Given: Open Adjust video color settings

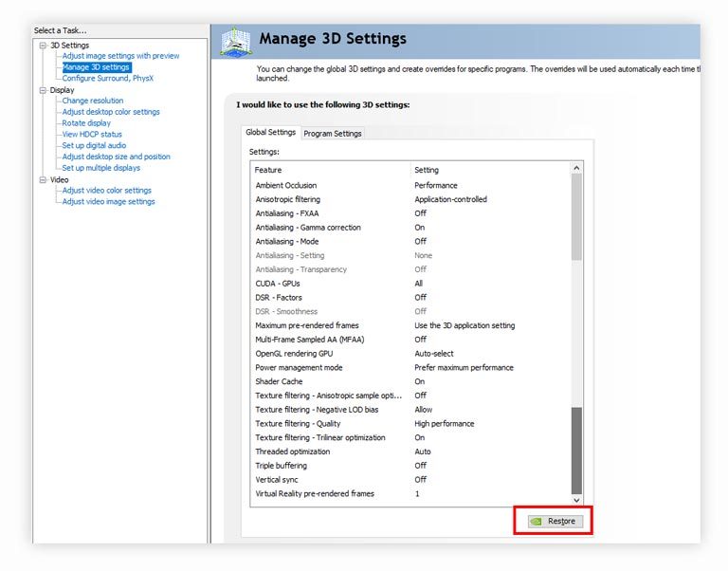Looking at the screenshot, I should pyautogui.click(x=107, y=190).
